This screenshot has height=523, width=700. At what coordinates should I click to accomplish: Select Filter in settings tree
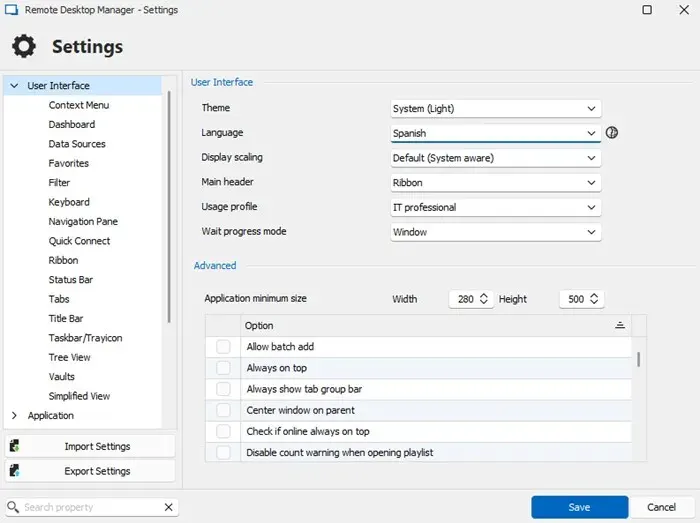(59, 183)
